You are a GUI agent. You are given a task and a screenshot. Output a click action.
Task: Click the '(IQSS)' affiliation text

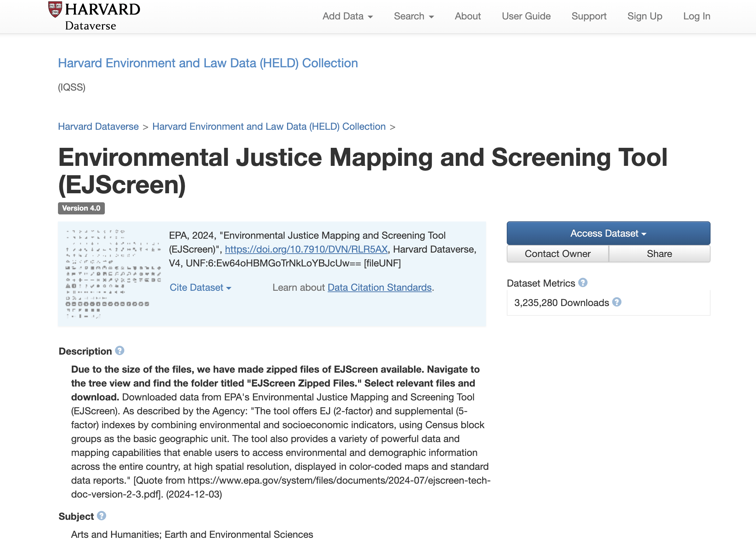point(72,87)
